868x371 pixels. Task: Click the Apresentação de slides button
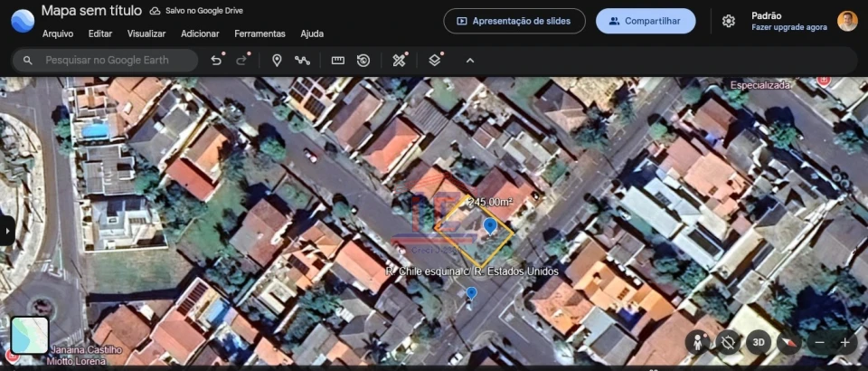point(514,21)
